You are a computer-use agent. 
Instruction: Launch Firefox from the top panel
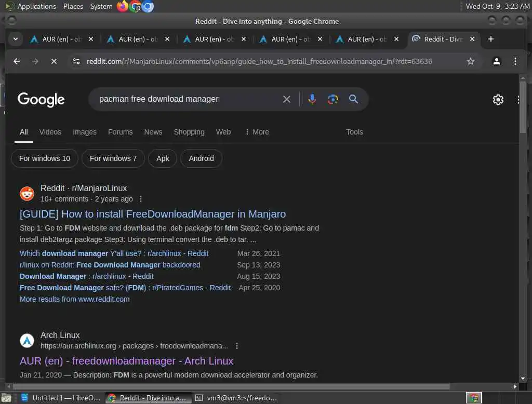tap(123, 6)
